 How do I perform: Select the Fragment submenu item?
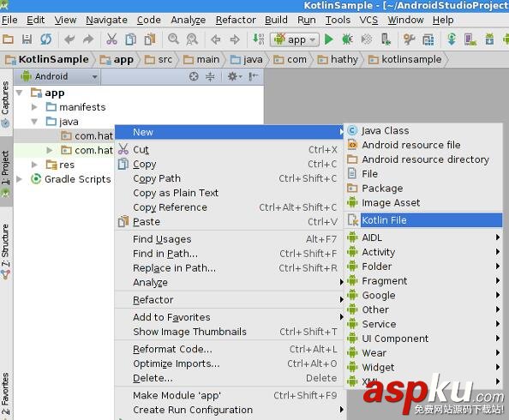[x=424, y=280]
